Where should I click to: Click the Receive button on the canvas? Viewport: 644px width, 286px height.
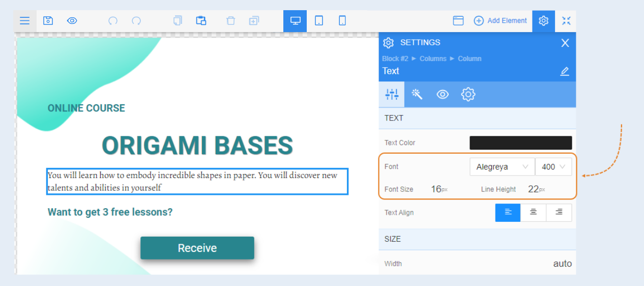197,248
